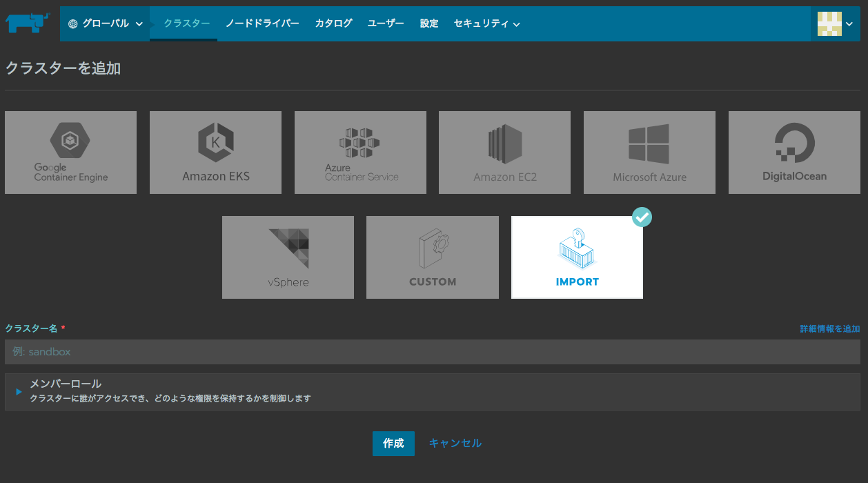
Task: Select the IMPORT cluster option
Action: 577,257
